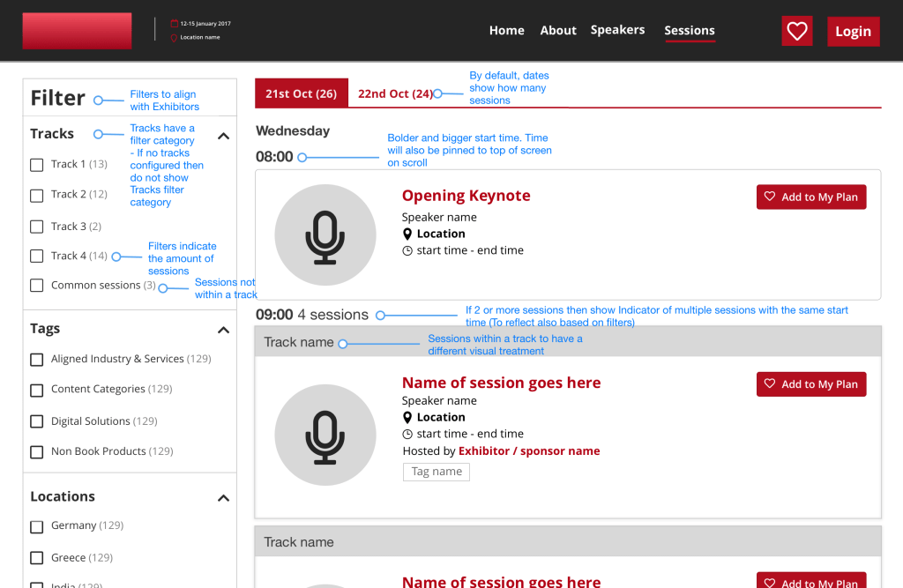Click the annotation marker beside Track name header

pyautogui.click(x=343, y=344)
